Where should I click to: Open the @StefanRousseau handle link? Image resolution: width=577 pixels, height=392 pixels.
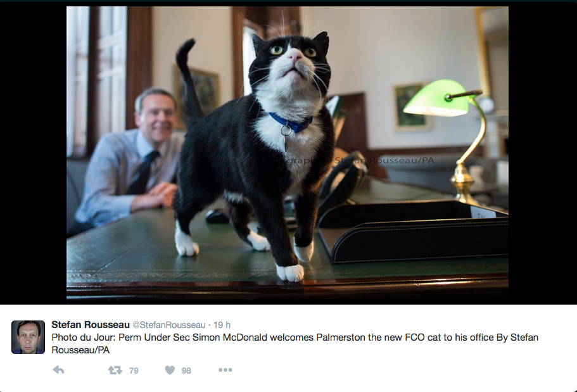pos(169,325)
